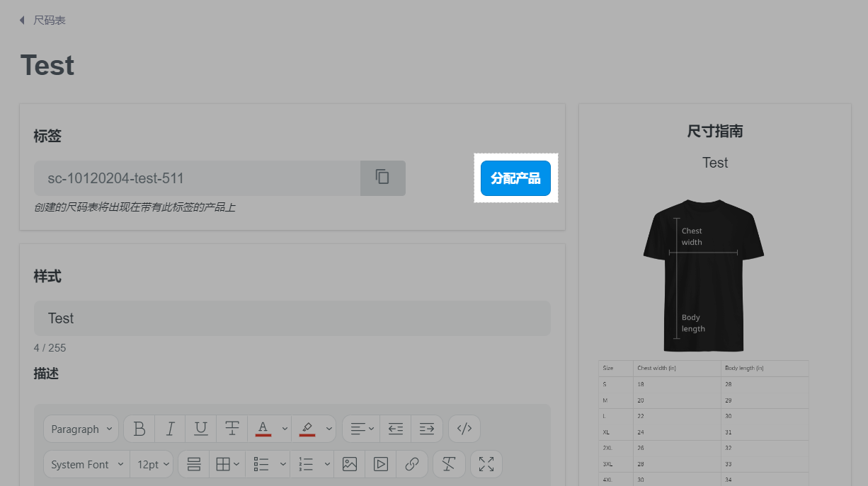
Task: Insert media video into description
Action: tap(381, 464)
